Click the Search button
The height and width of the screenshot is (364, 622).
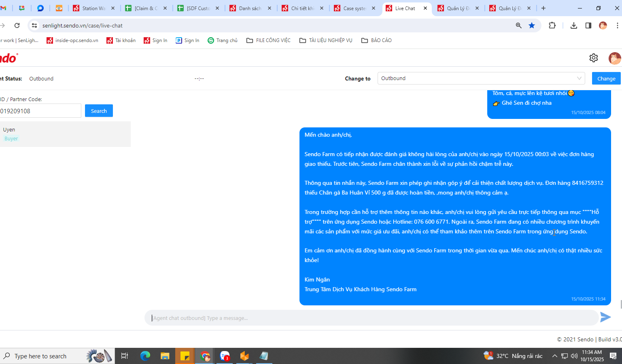click(x=99, y=111)
